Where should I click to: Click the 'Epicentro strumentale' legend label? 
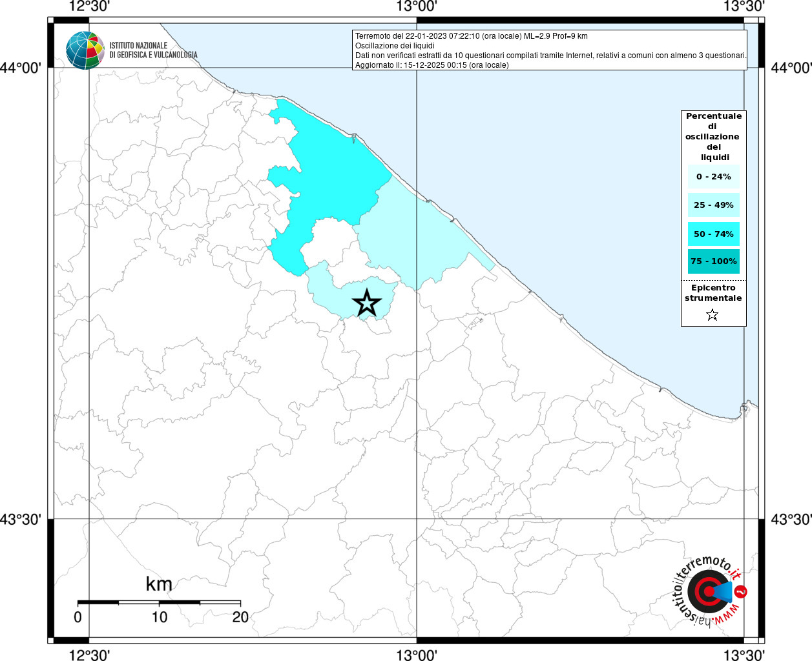point(713,293)
